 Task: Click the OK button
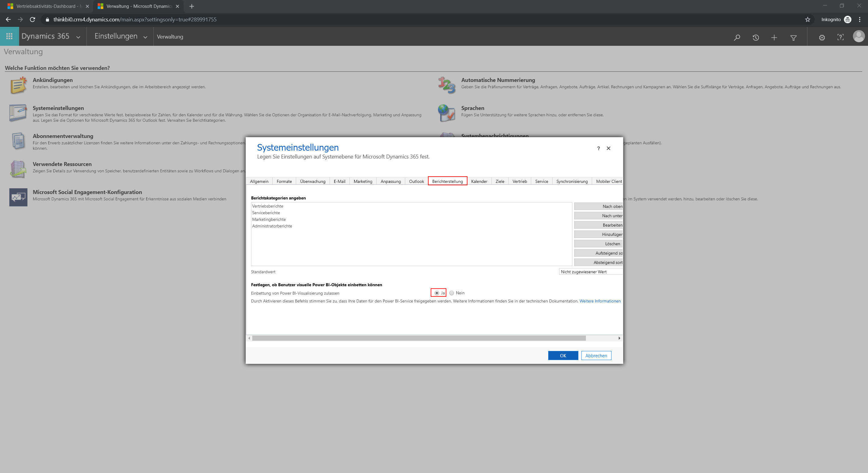tap(563, 356)
